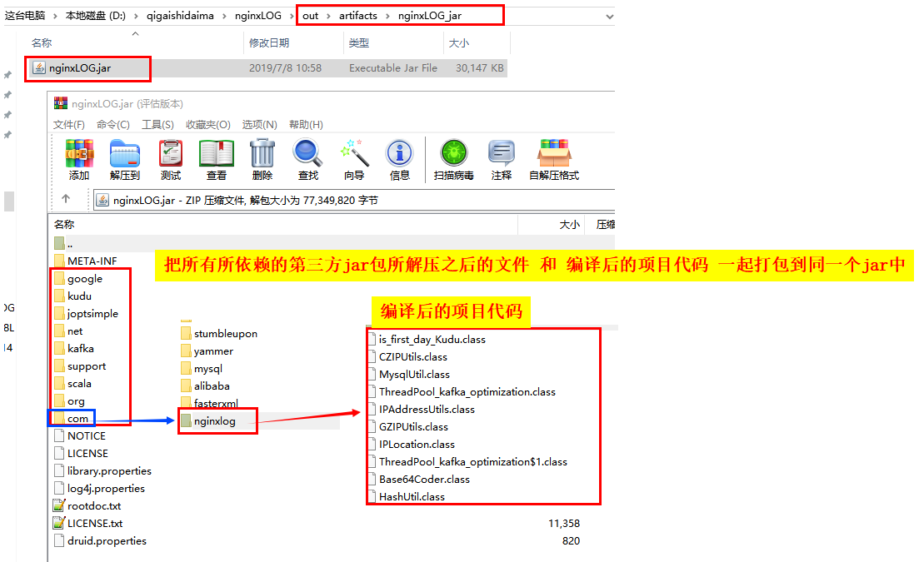
Task: Select the google folder
Action: [x=78, y=279]
